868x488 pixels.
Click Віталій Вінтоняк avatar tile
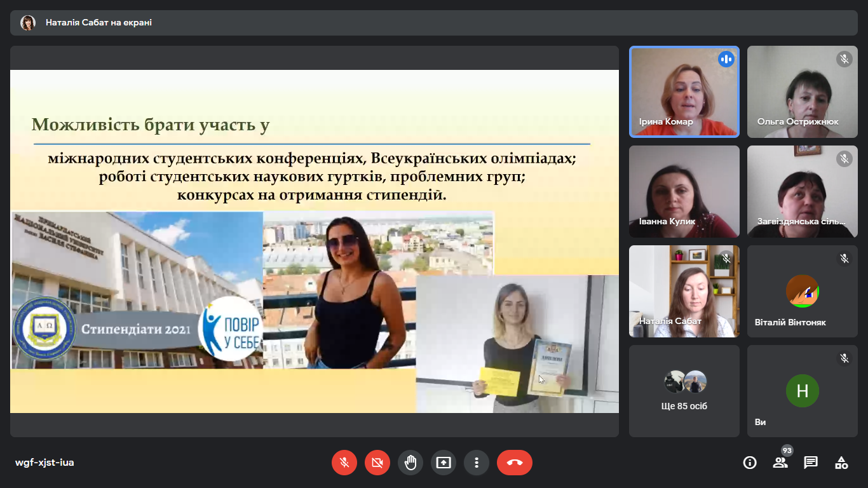802,291
